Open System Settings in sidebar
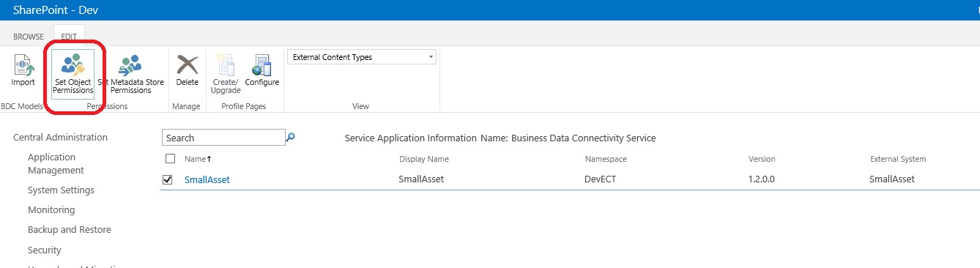Screen dimensions: 980x268 tap(61, 190)
